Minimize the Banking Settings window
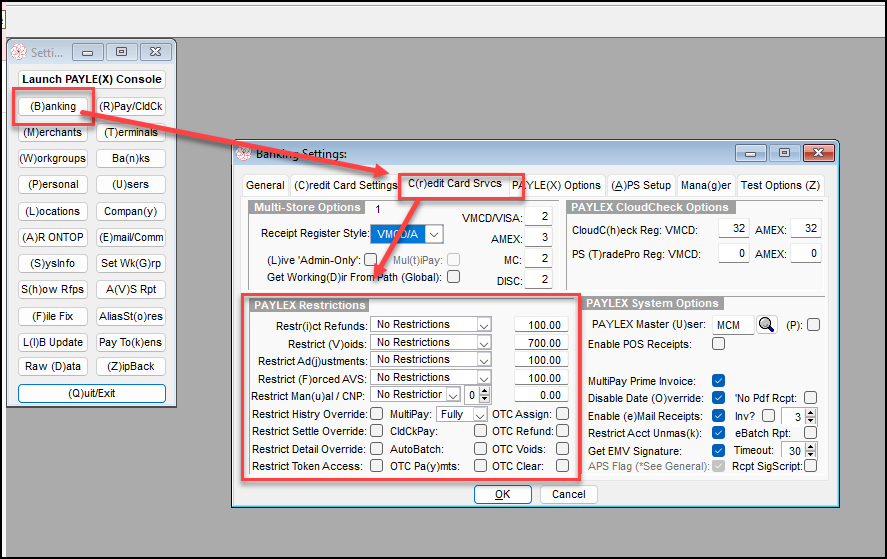887x559 pixels. point(751,153)
